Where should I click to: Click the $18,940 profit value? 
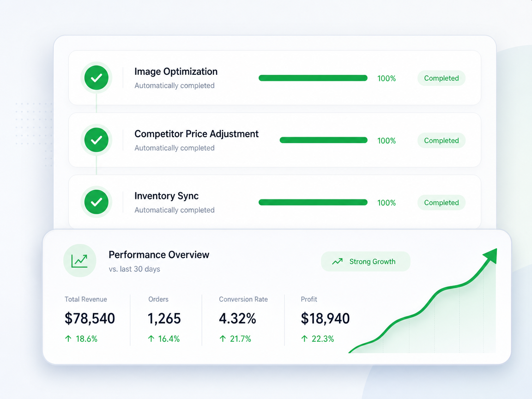325,318
